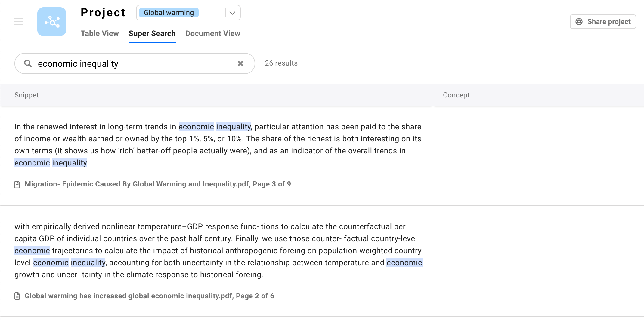
Task: Select the Global warming project tag
Action: pos(169,13)
